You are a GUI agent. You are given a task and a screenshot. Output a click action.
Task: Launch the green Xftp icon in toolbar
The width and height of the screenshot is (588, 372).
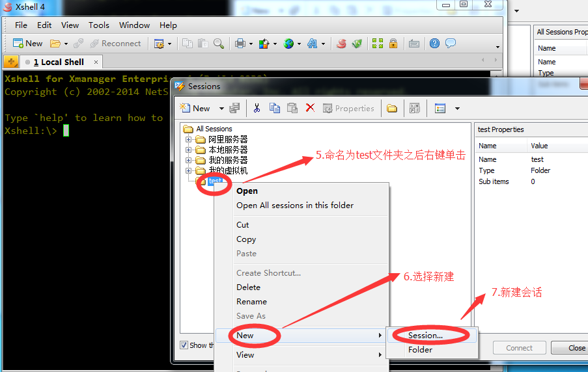pyautogui.click(x=357, y=44)
